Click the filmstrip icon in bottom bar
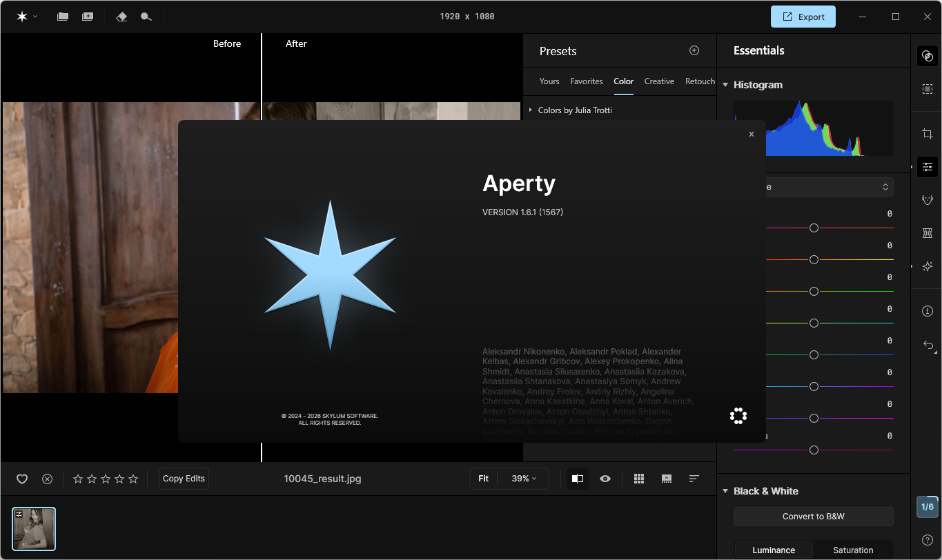This screenshot has height=560, width=942. tap(667, 479)
